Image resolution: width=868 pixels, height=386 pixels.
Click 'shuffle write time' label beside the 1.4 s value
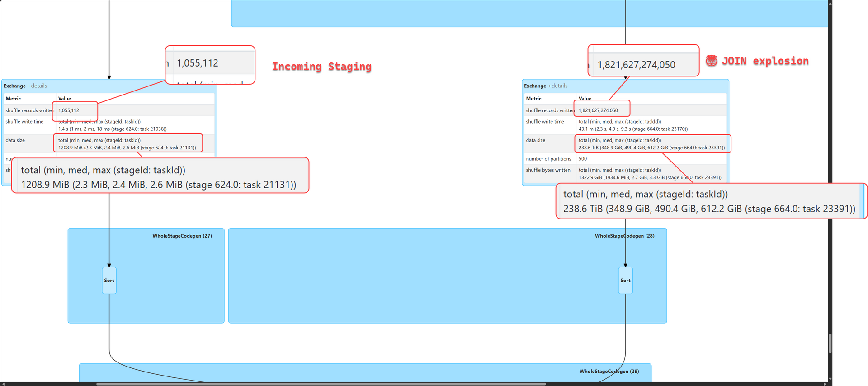(24, 122)
